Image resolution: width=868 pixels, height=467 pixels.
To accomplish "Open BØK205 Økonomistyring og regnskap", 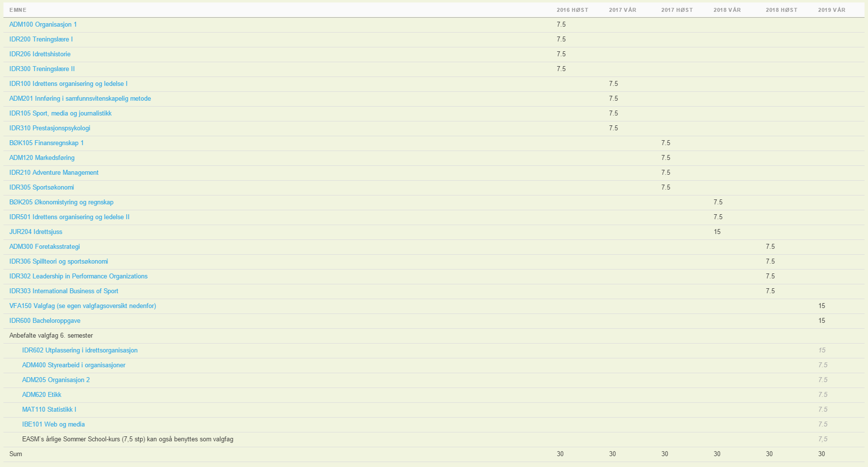I will [x=61, y=202].
